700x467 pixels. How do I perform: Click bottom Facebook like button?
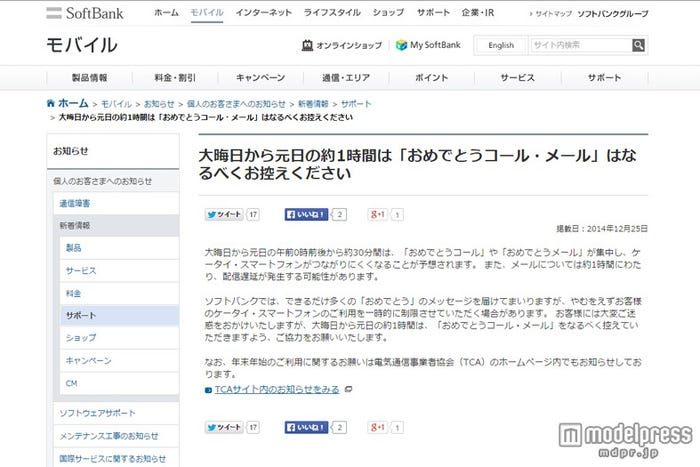point(306,428)
